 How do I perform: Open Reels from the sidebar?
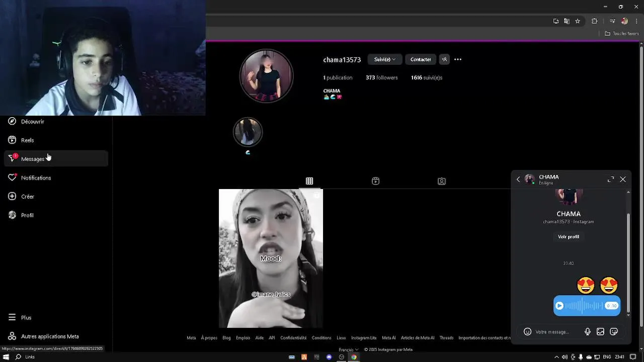click(56, 140)
